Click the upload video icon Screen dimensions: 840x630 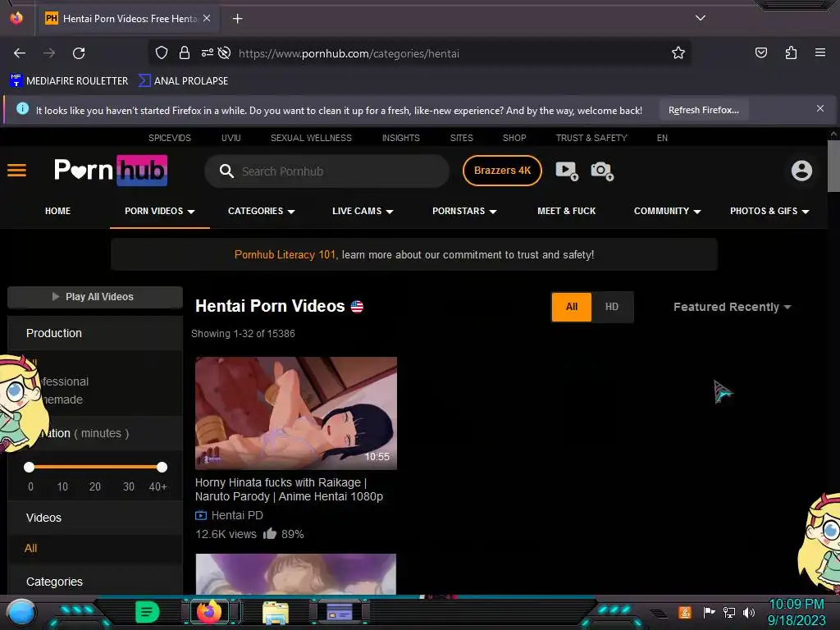pyautogui.click(x=567, y=171)
